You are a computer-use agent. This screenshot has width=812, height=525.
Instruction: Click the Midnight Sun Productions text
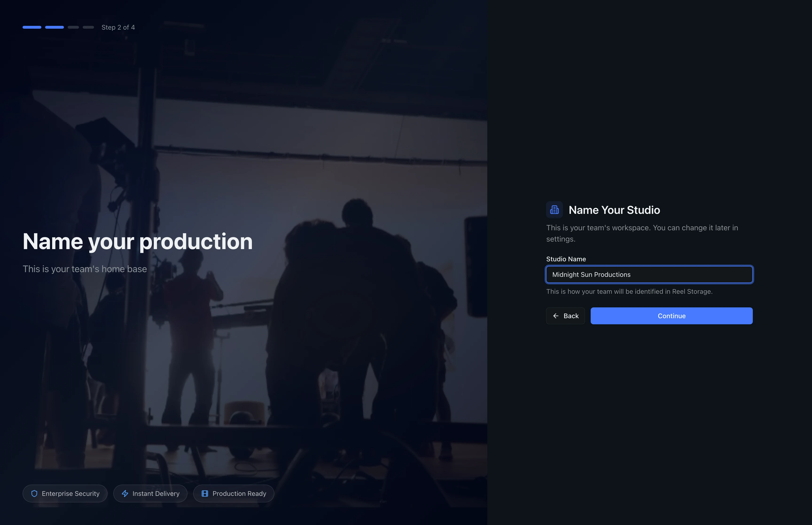(591, 274)
